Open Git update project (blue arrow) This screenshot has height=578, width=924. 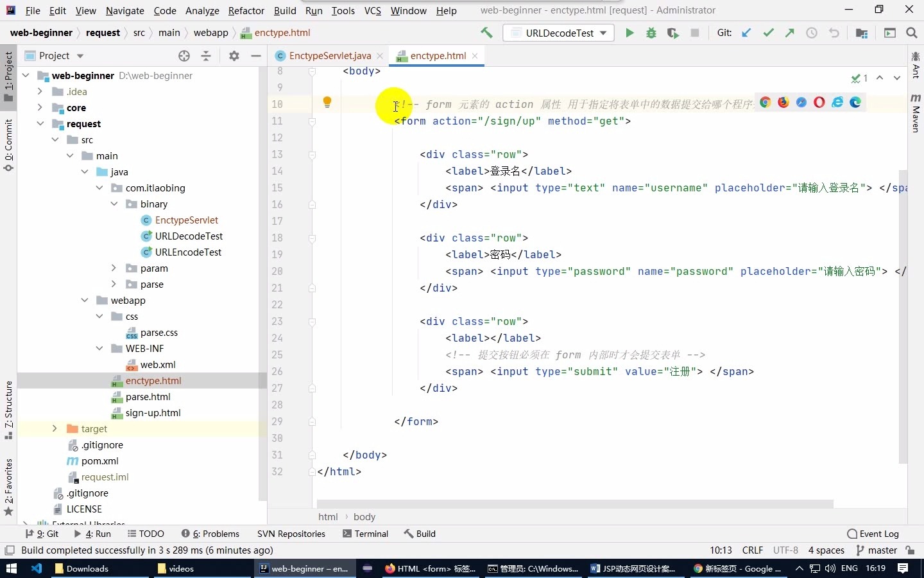(x=746, y=33)
